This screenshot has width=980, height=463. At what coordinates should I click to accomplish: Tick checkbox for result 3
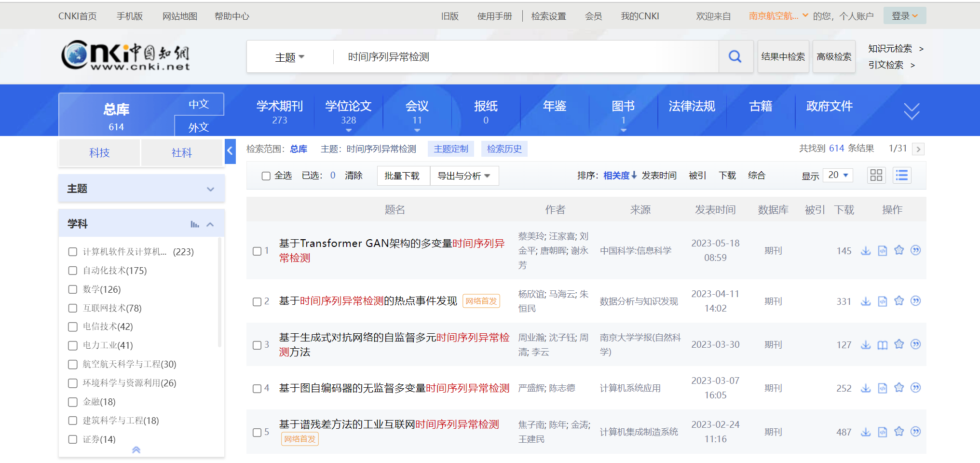click(257, 345)
